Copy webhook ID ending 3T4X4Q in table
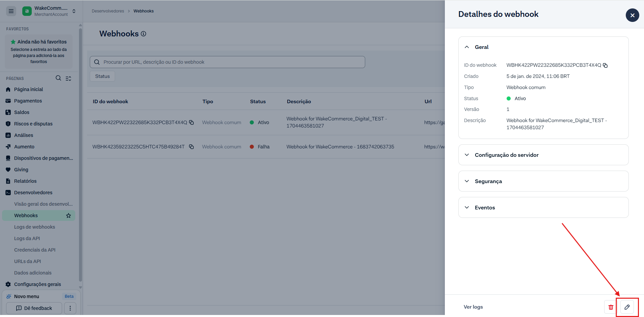This screenshot has width=644, height=317. (x=191, y=122)
